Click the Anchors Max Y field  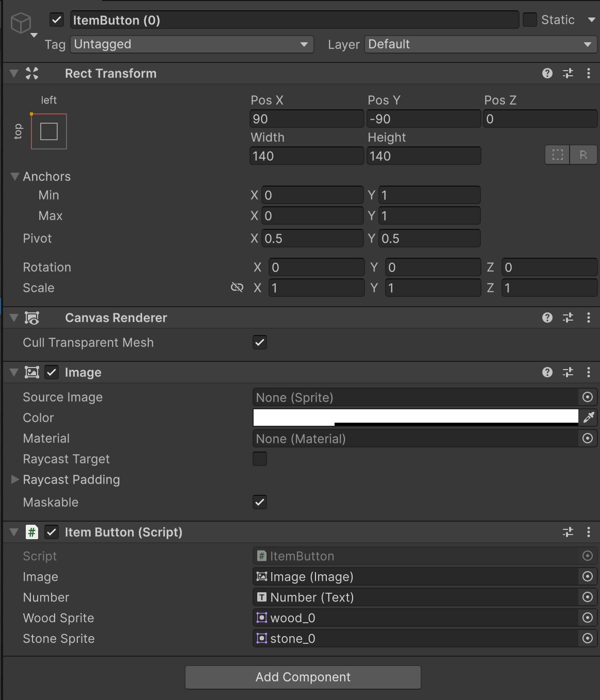(429, 216)
